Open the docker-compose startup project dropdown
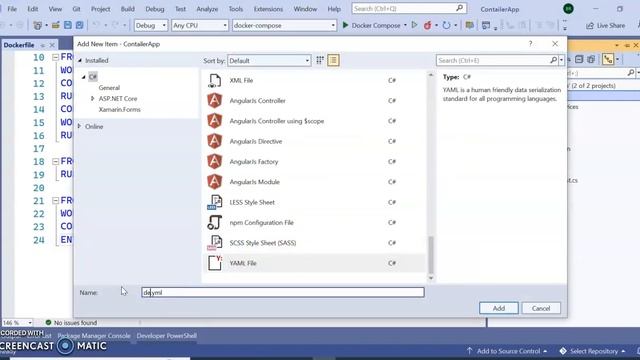Viewport: 640px width, 360px height. (x=284, y=25)
